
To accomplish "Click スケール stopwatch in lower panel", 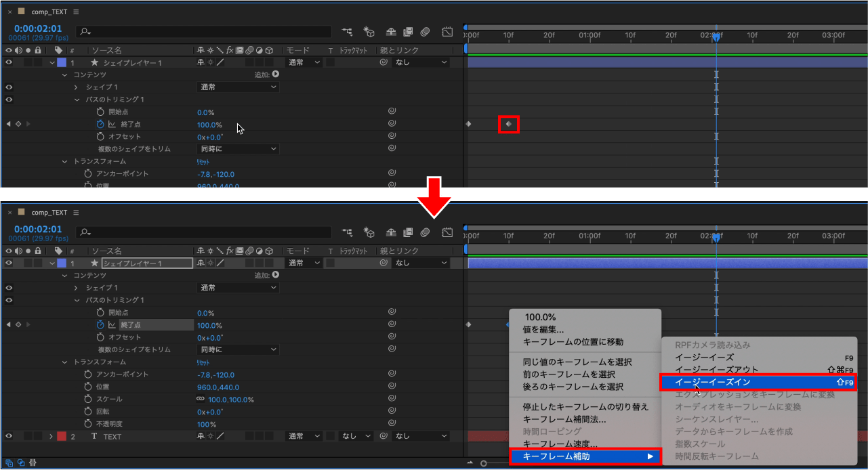I will 88,400.
